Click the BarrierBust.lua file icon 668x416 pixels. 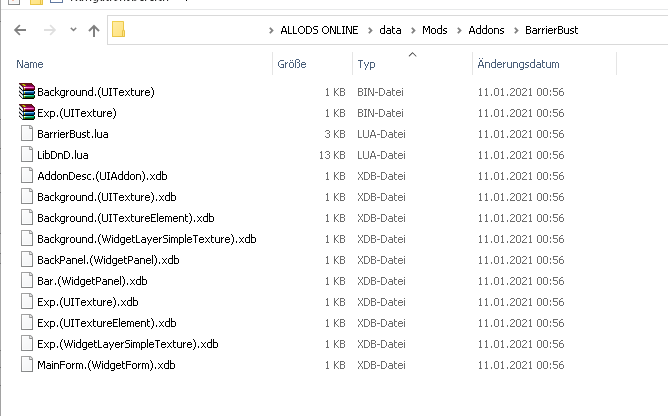[x=26, y=134]
